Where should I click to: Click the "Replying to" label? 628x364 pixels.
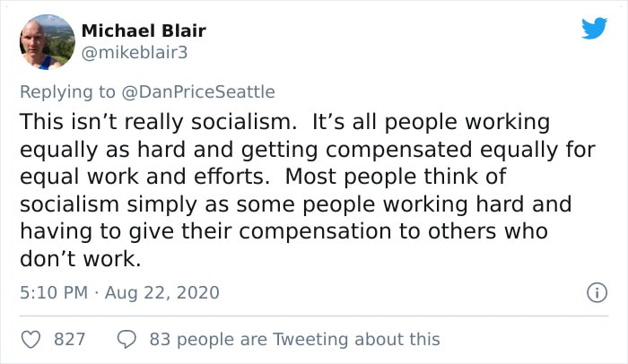coord(67,92)
